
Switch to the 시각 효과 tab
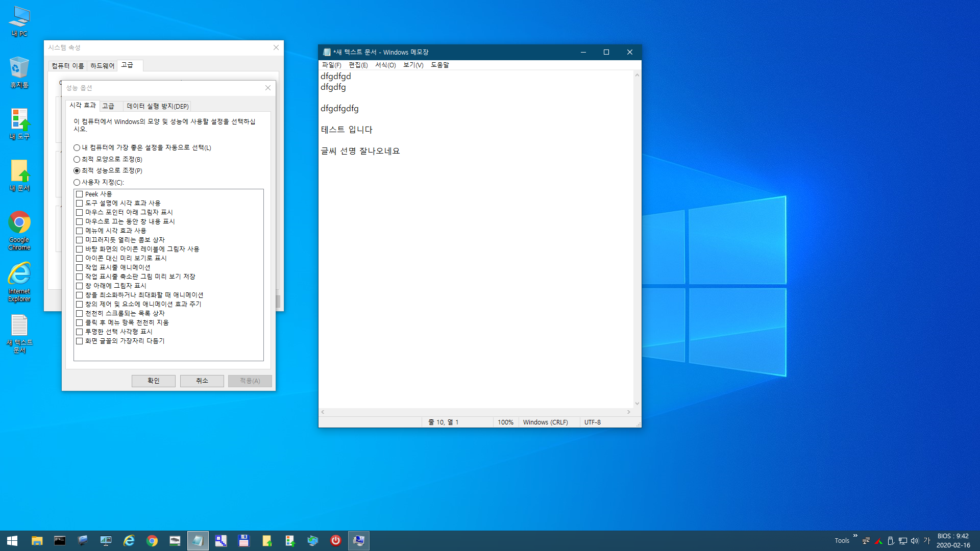click(x=83, y=105)
